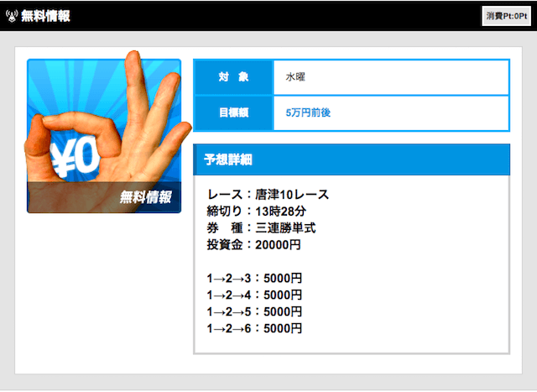The image size is (537, 392).
Task: Click the 無料情報 banner on thumbnail
Action: tap(104, 197)
